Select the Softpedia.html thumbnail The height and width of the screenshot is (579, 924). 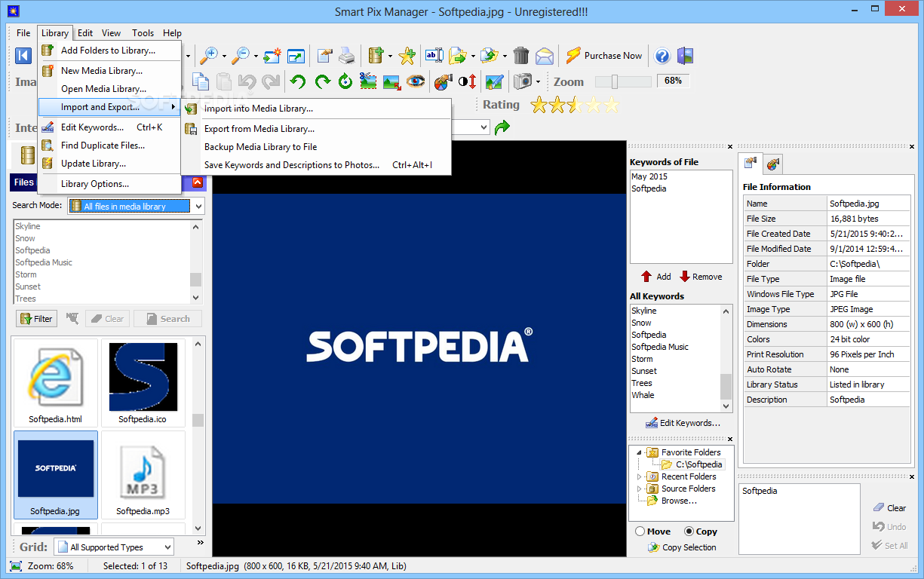[56, 383]
